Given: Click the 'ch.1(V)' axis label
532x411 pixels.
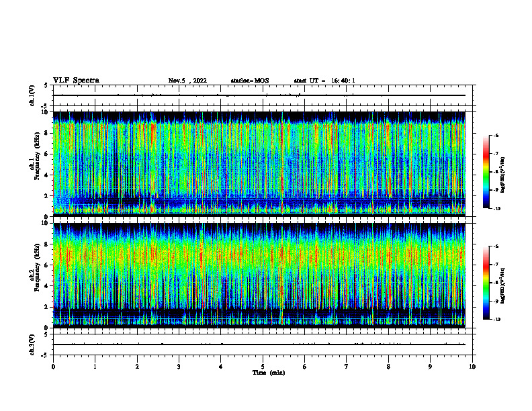Looking at the screenshot, I should [x=32, y=95].
